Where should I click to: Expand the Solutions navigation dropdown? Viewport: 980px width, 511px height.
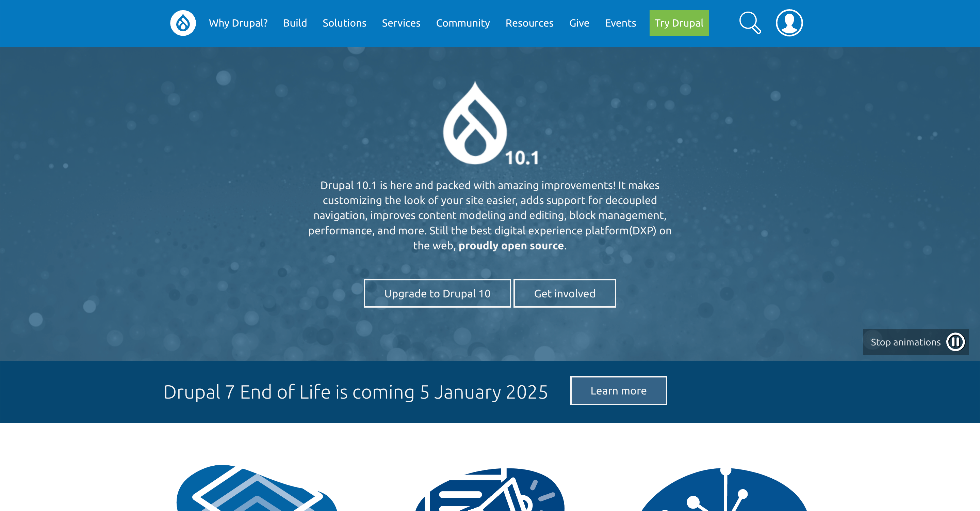344,24
